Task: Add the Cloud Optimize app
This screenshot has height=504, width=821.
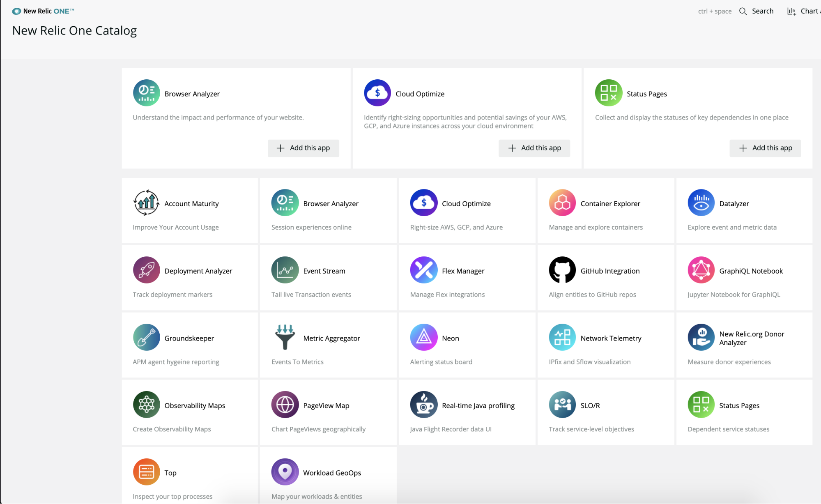Action: click(x=534, y=148)
